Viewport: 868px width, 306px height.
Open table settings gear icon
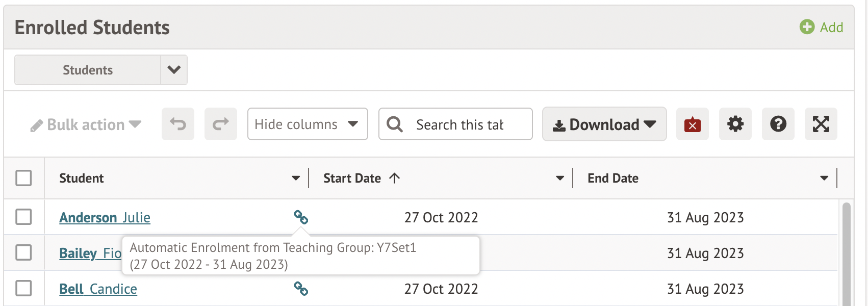pos(735,124)
